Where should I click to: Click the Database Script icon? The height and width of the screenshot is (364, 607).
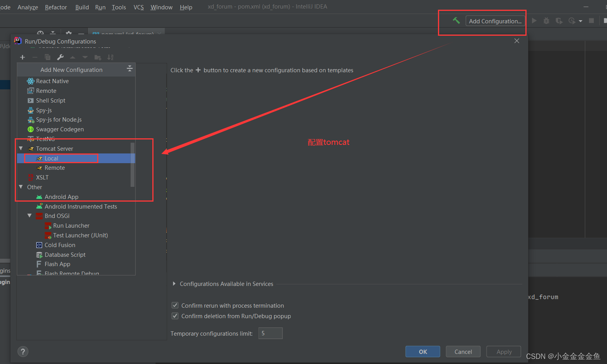[39, 255]
